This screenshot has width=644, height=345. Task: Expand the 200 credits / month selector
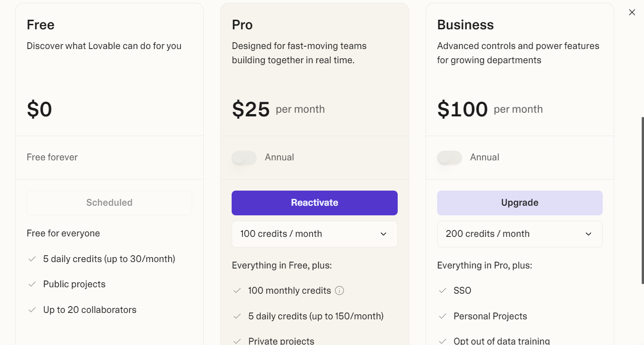pos(520,234)
